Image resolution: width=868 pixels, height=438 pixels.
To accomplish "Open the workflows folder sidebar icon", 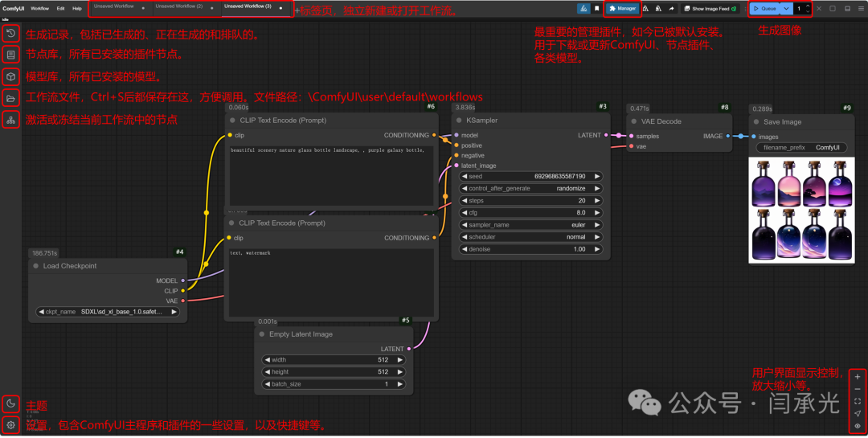I will point(10,98).
